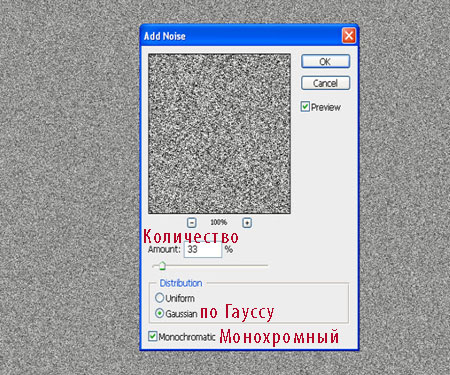Zoom in the noise preview
This screenshot has height=375, width=450.
(247, 222)
